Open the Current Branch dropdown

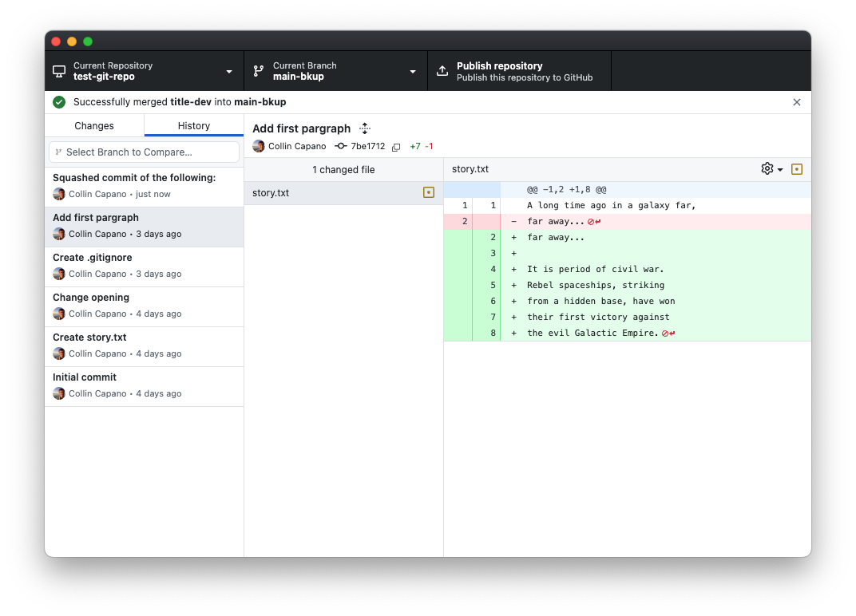[335, 71]
